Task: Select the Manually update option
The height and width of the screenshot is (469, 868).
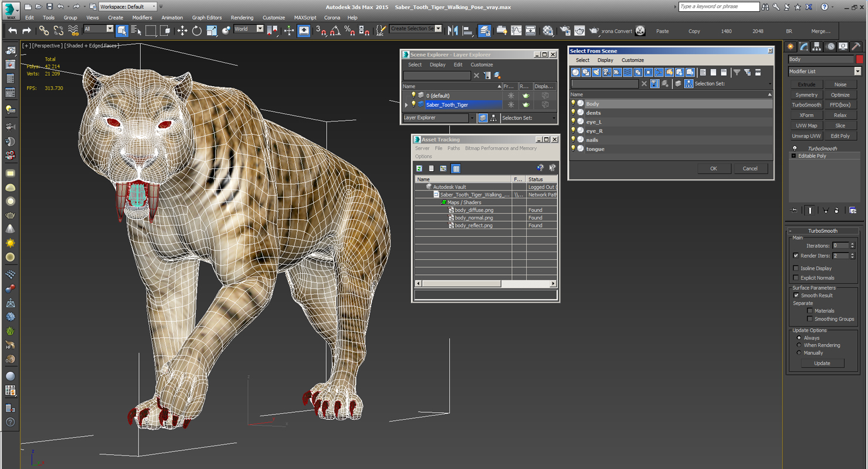Action: (799, 353)
